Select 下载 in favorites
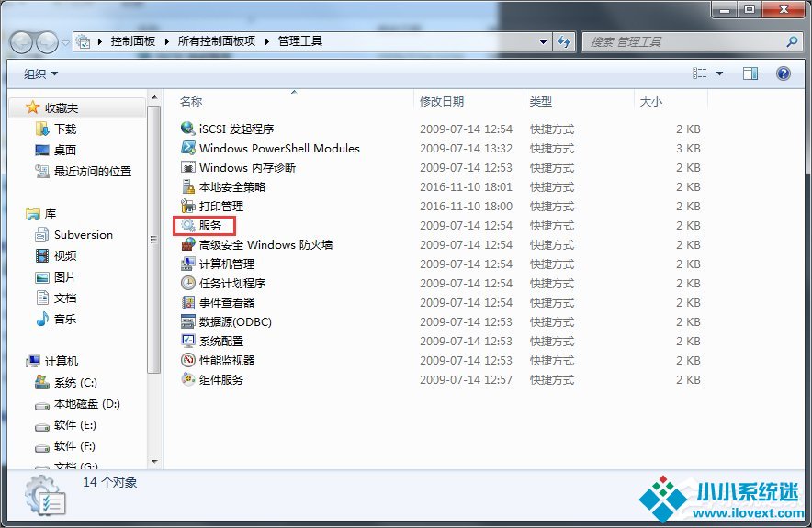The image size is (812, 528). click(65, 129)
